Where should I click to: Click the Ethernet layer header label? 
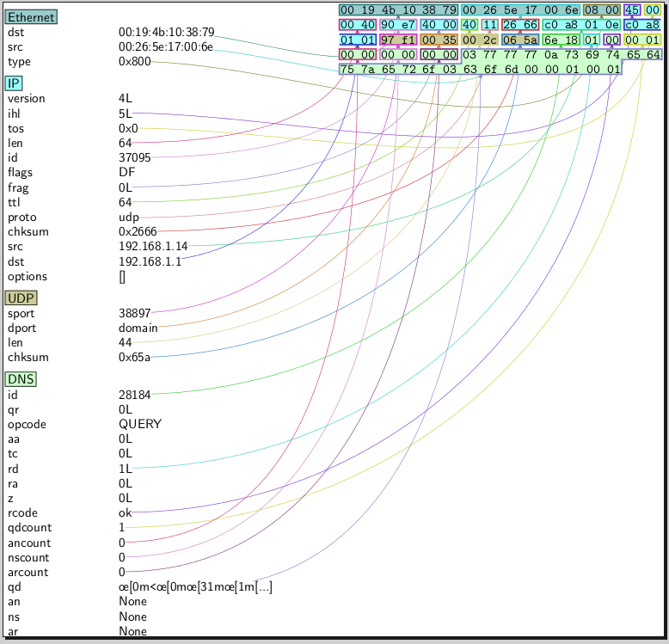pyautogui.click(x=31, y=17)
